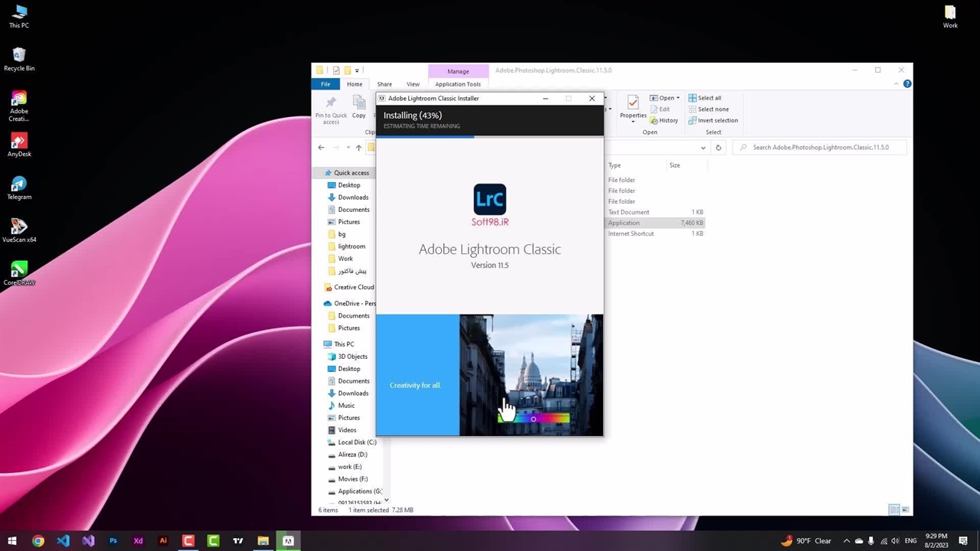Click Invert selection in the ribbon
The image size is (980, 551).
[712, 120]
